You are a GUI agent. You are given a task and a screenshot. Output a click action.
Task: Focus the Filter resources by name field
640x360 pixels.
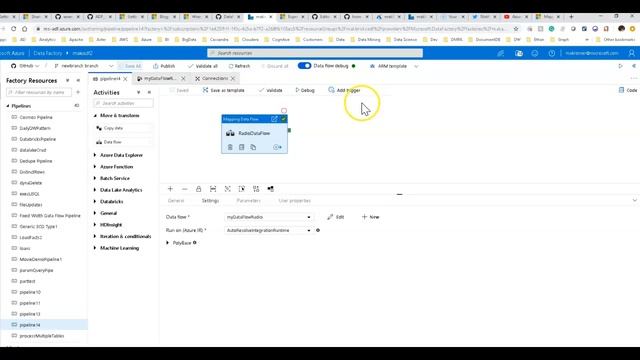point(39,92)
